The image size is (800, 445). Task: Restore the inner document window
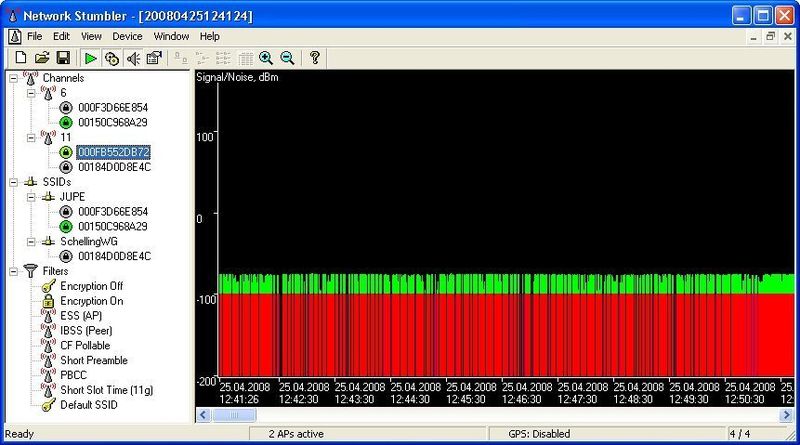770,36
